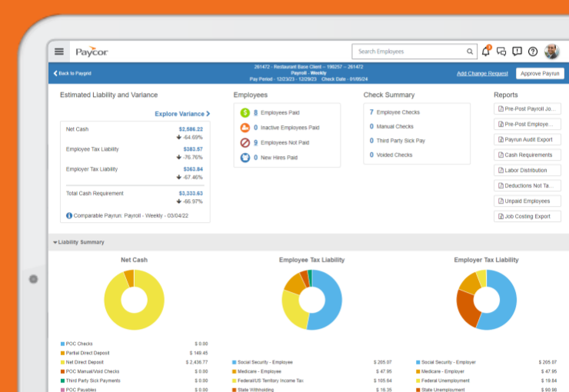Image resolution: width=569 pixels, height=392 pixels.
Task: Click the 0 Voided Checks count
Action: (371, 154)
